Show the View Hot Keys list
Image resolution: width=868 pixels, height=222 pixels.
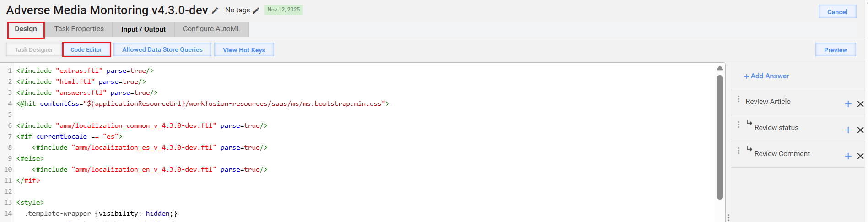pyautogui.click(x=244, y=50)
